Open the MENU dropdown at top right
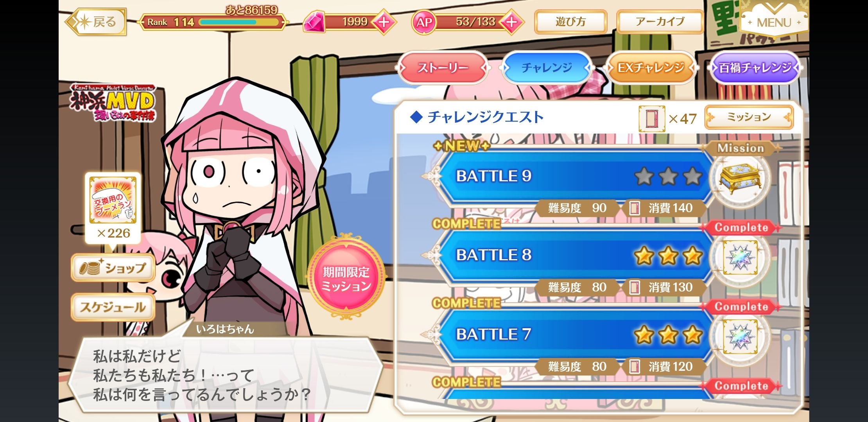The width and height of the screenshot is (868, 422). (x=774, y=20)
